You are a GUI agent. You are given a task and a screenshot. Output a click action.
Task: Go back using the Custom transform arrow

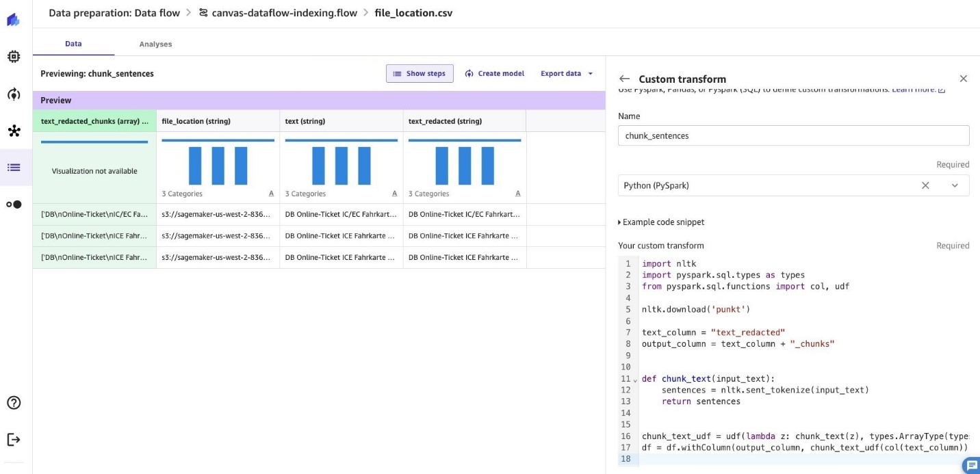(x=624, y=79)
